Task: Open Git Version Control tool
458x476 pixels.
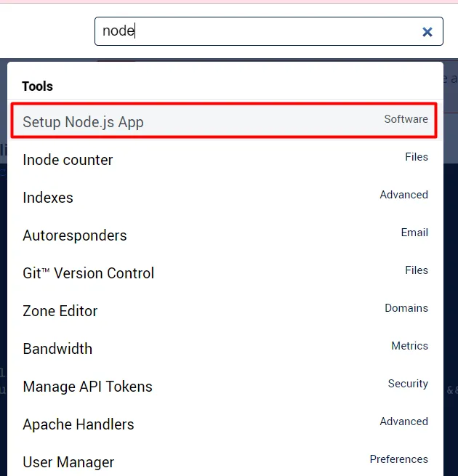Action: click(x=225, y=273)
